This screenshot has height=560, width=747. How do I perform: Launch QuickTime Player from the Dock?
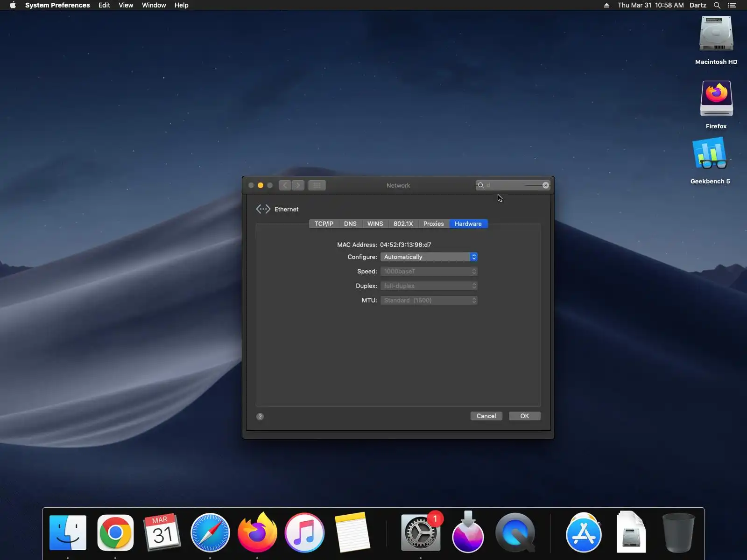tap(515, 533)
